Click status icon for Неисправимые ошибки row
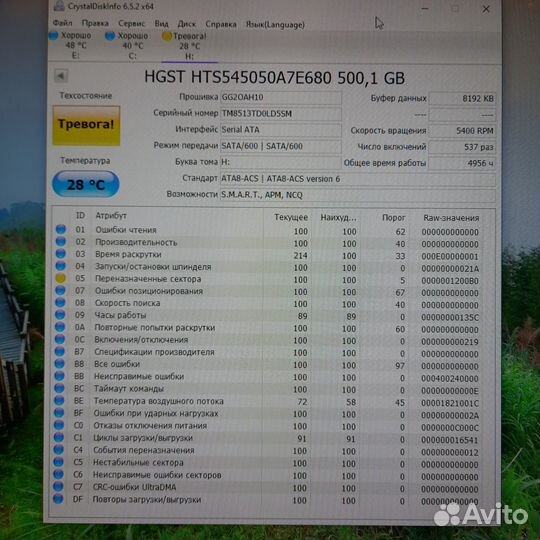The height and width of the screenshot is (540, 540). 60,376
